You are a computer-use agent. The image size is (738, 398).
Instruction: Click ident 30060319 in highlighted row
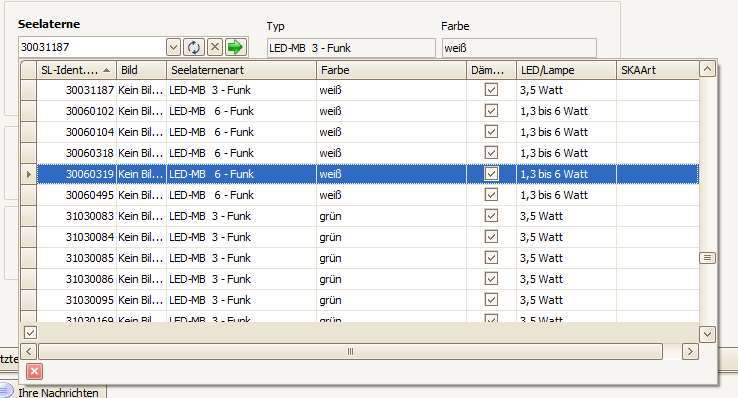pyautogui.click(x=89, y=174)
